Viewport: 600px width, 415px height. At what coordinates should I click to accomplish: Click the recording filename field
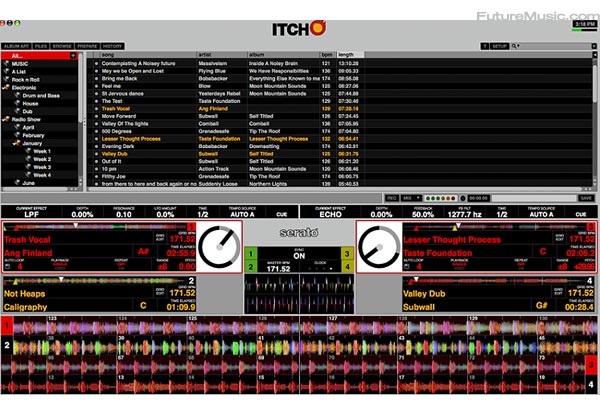pyautogui.click(x=534, y=198)
